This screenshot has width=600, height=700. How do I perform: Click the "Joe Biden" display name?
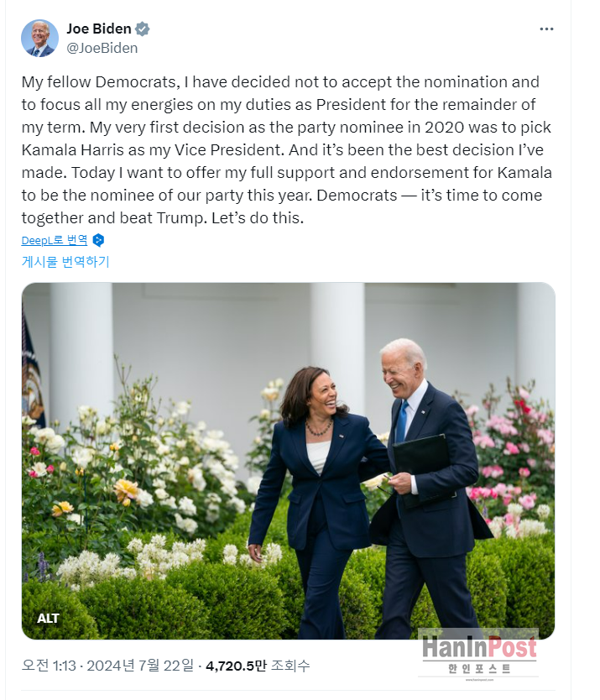pyautogui.click(x=98, y=29)
